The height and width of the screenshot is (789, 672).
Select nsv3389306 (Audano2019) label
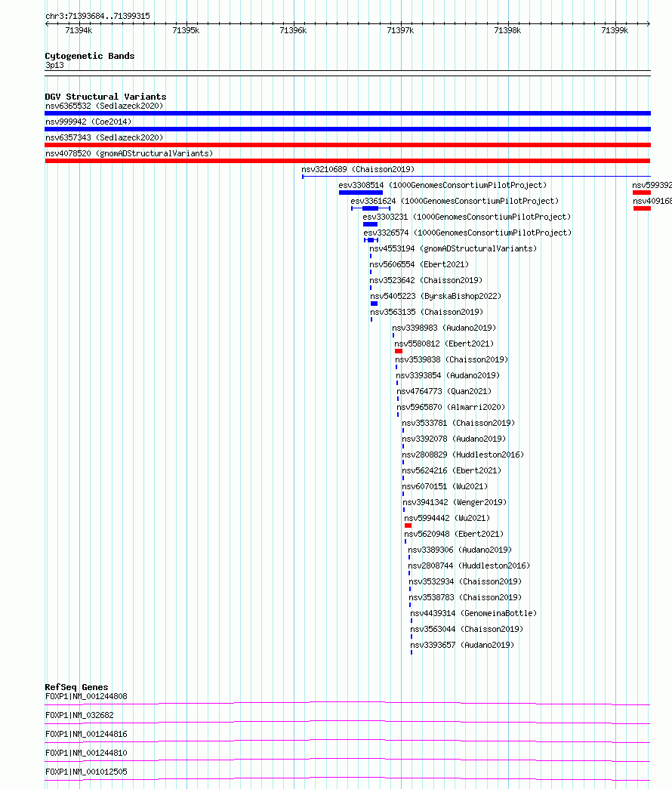[x=460, y=550]
